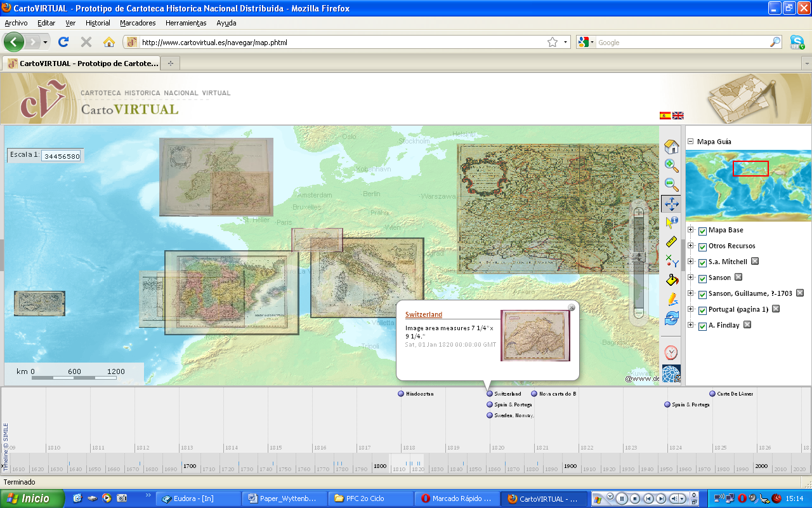
Task: Click the Hindoostan timeline event
Action: (x=416, y=394)
